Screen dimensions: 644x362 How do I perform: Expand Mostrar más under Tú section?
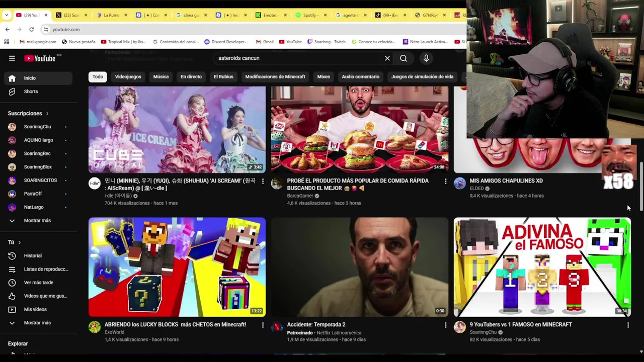[38, 323]
